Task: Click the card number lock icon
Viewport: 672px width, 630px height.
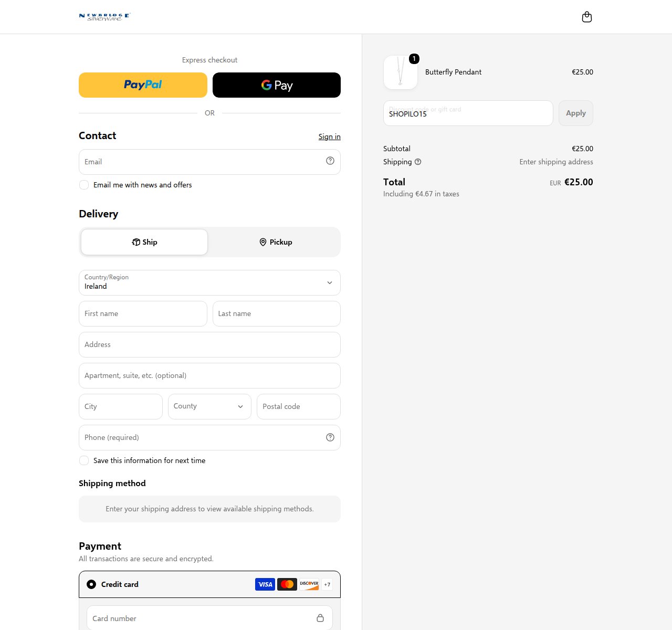Action: (x=320, y=618)
